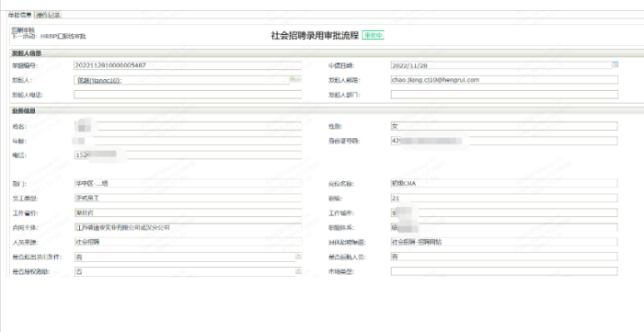Switch to the 操作记录 tab
This screenshot has width=644, height=332.
pos(48,16)
